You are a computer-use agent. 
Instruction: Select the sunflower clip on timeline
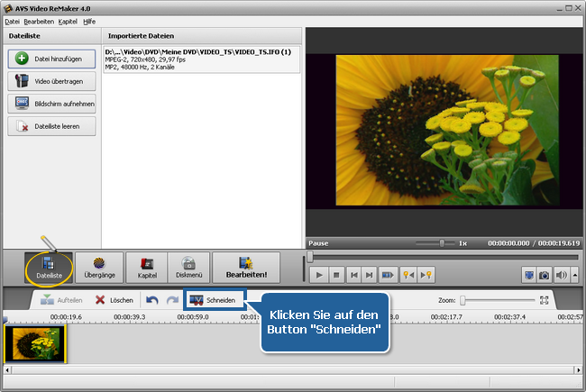click(x=34, y=344)
